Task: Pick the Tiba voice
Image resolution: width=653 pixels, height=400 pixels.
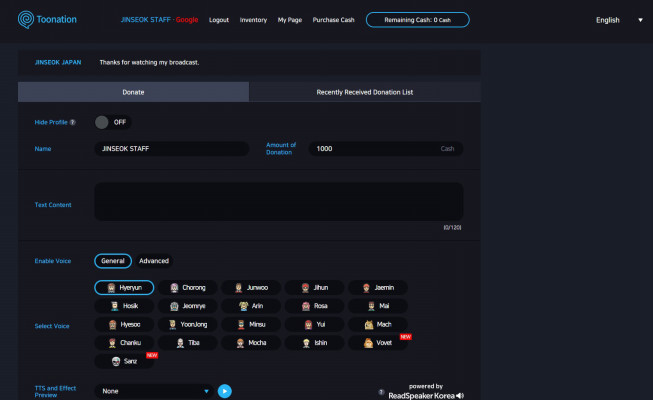Action: click(x=188, y=342)
